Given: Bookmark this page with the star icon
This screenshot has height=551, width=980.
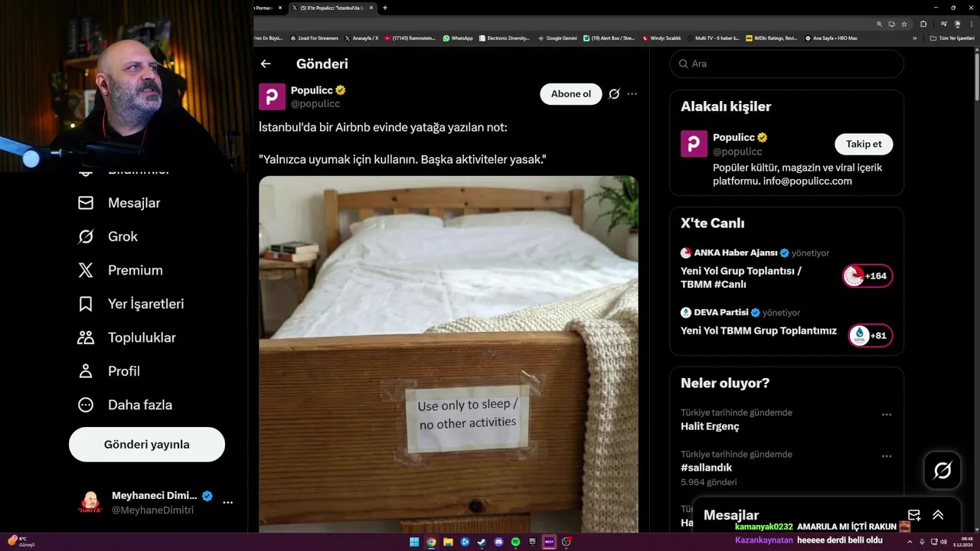Looking at the screenshot, I should pos(904,24).
